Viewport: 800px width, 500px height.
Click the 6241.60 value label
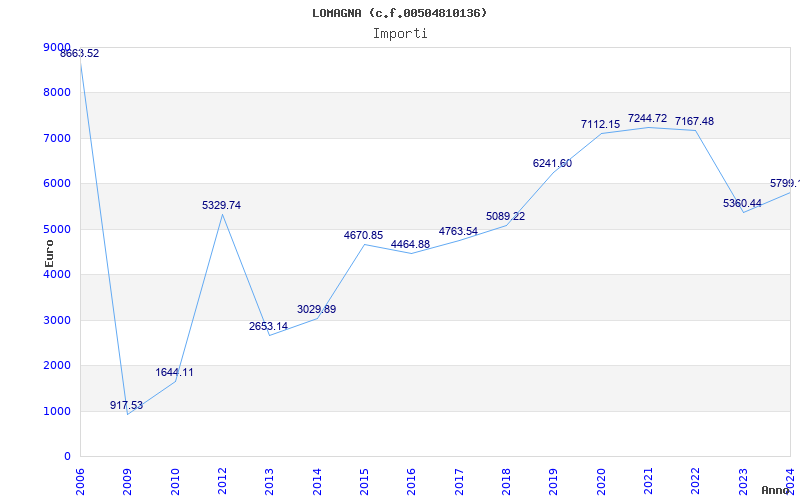552,164
